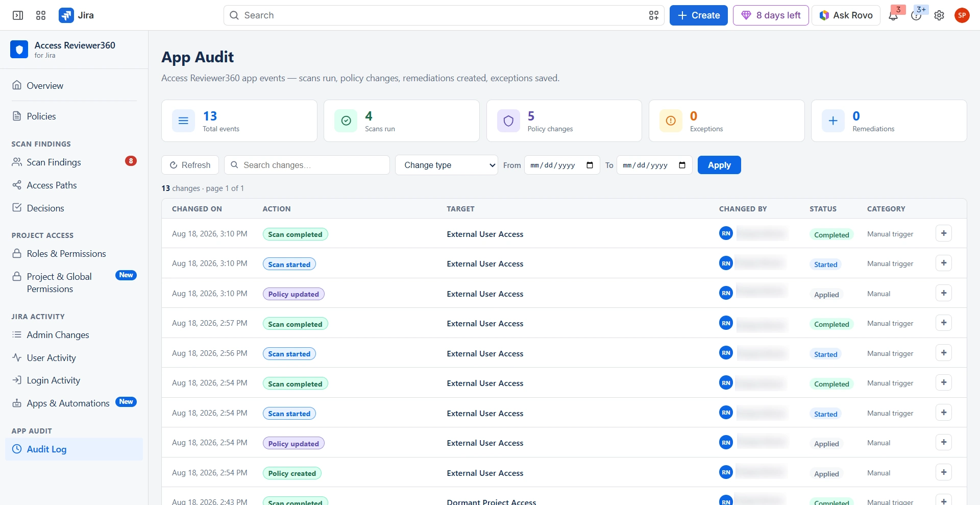Click the Policy created action badge
Screen dimensions: 980x505
292,473
